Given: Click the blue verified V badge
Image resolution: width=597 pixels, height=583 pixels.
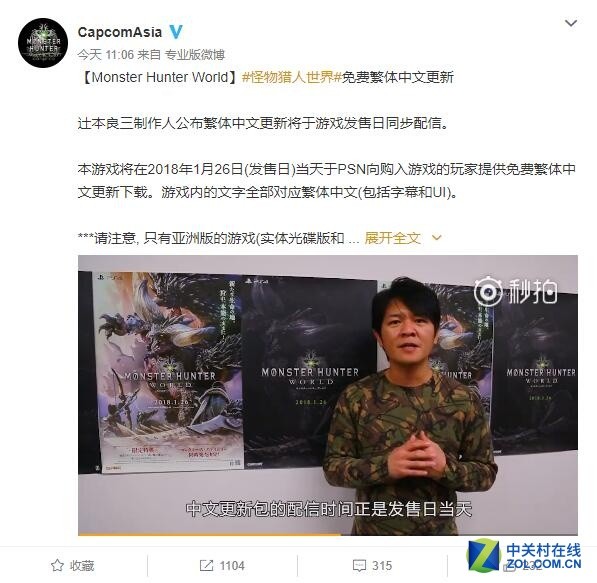Looking at the screenshot, I should 176,32.
